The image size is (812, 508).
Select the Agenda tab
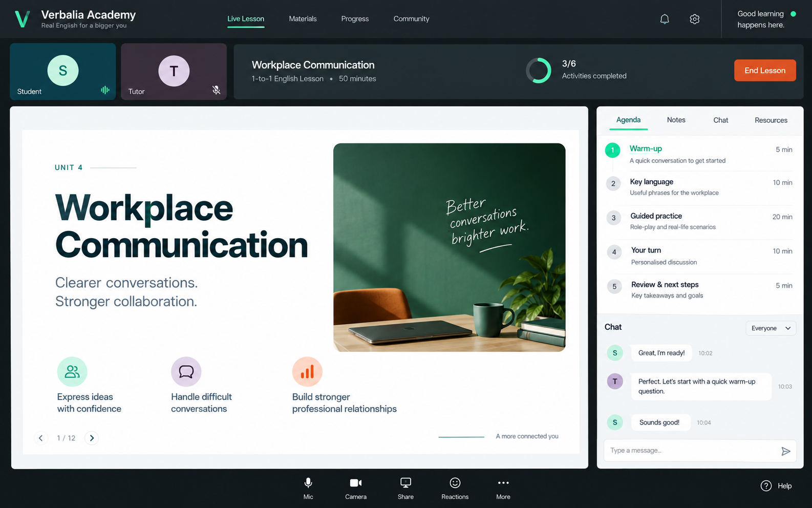tap(628, 120)
